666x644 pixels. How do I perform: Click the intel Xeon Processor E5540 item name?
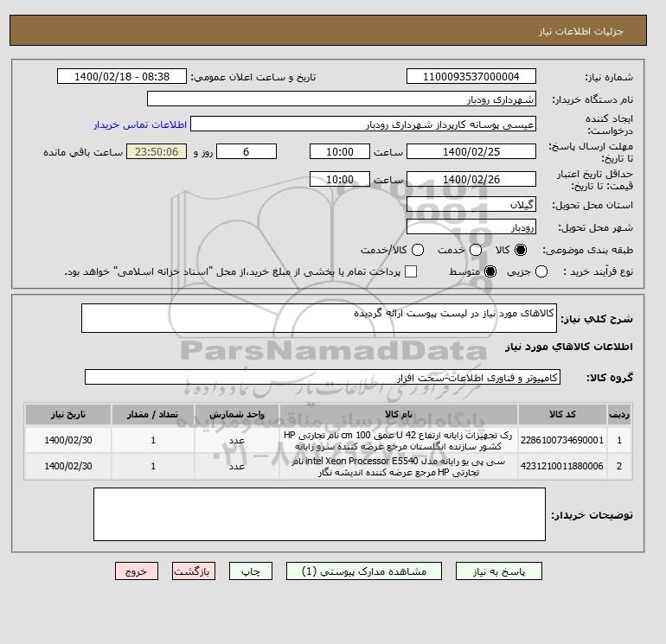click(x=399, y=467)
